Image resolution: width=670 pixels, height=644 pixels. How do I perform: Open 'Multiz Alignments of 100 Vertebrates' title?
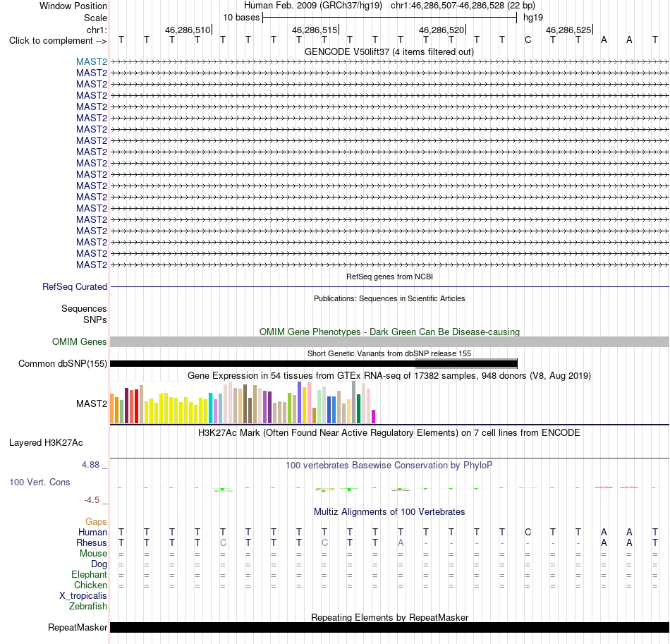(389, 511)
